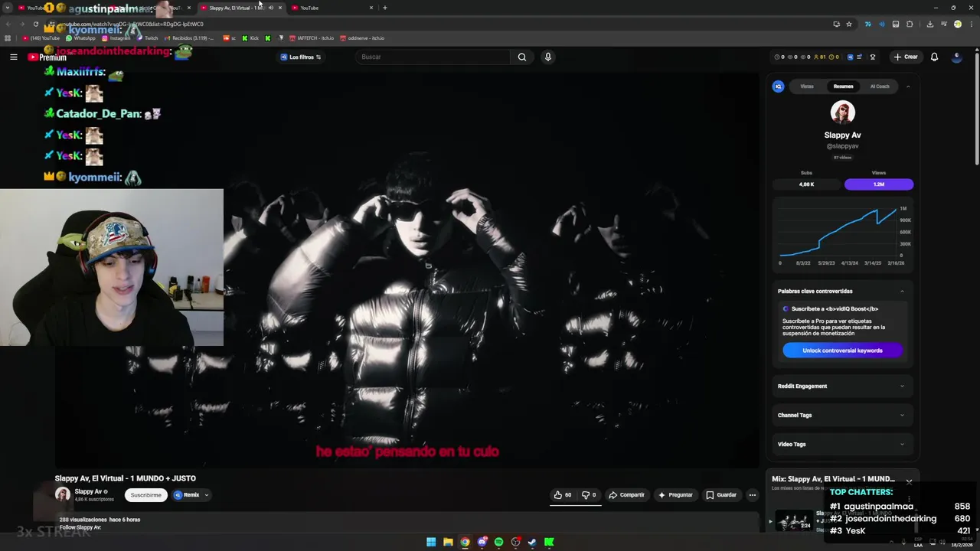Open the Twitch bookmark
980x551 pixels.
[147, 37]
